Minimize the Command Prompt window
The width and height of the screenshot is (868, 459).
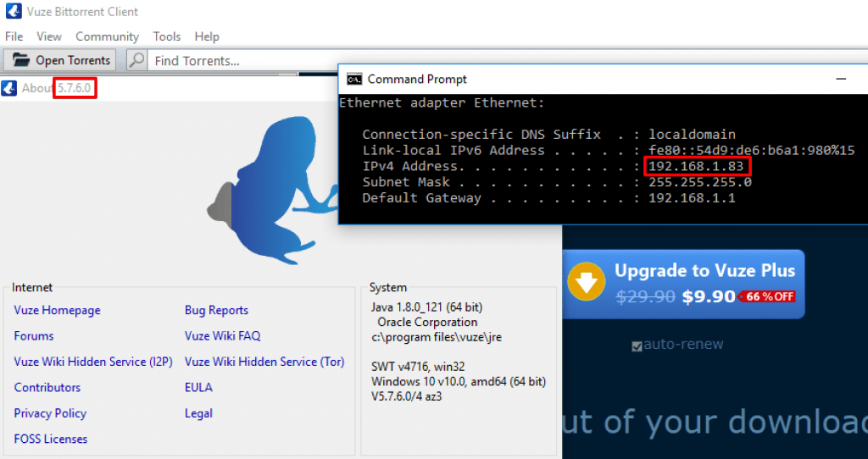[841, 79]
